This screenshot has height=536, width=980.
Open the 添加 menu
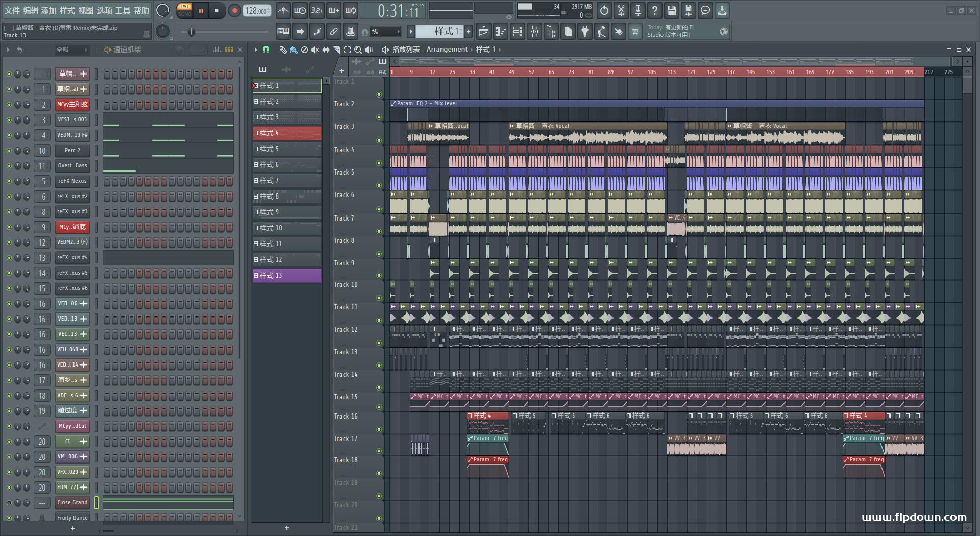click(49, 11)
